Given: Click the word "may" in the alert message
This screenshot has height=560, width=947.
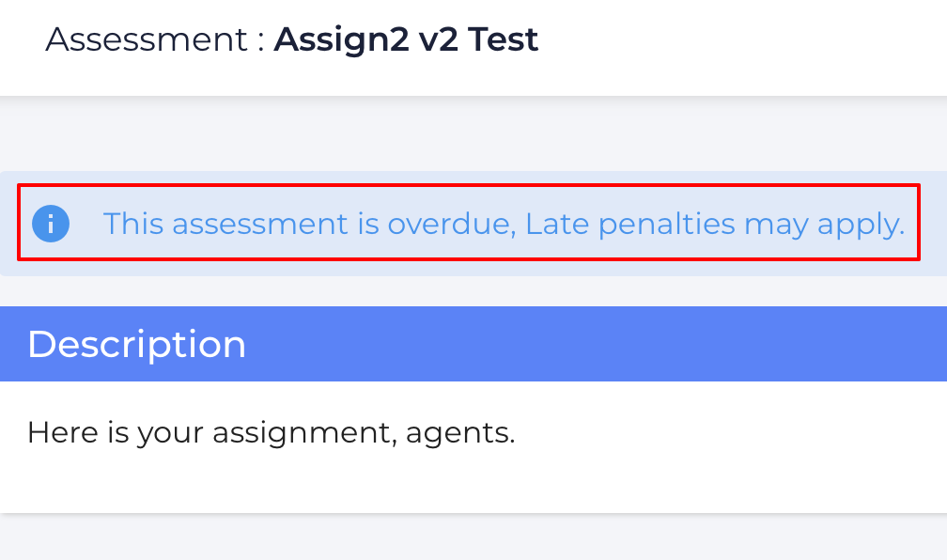Looking at the screenshot, I should click(774, 224).
